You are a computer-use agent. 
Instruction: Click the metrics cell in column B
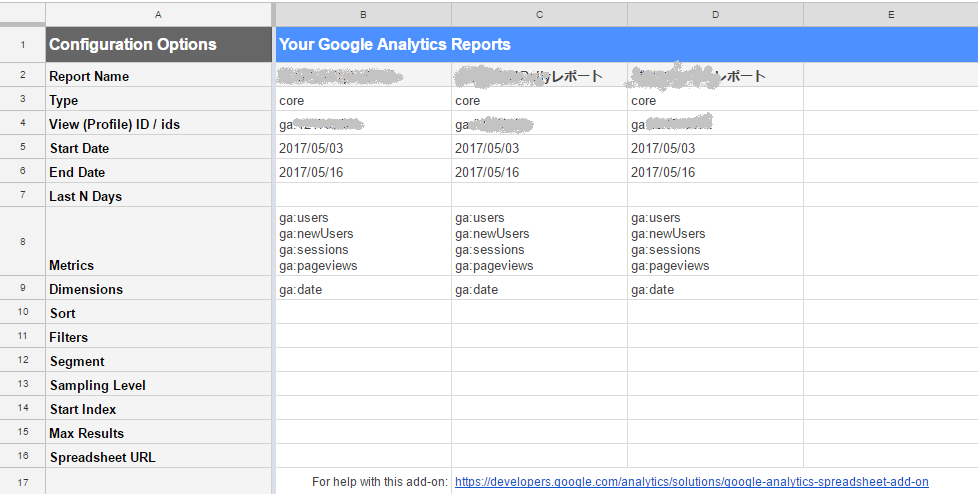click(x=363, y=242)
